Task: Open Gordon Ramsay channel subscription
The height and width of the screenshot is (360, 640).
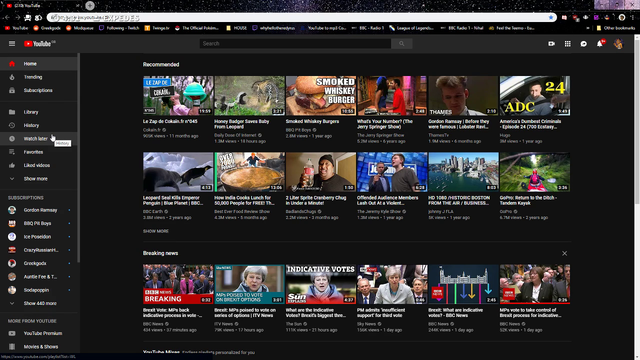Action: 38,210
